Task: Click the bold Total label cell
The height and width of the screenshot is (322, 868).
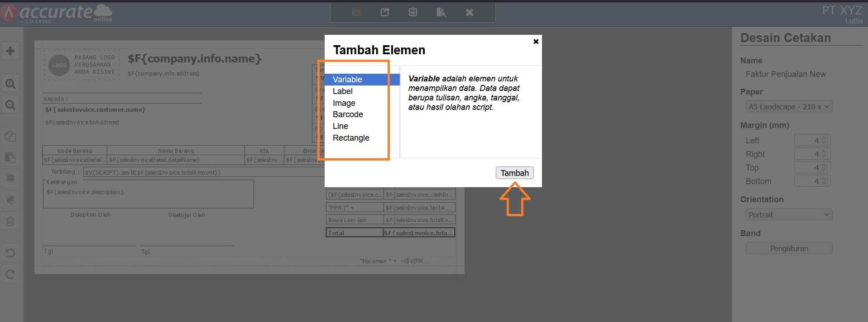Action: coord(355,233)
